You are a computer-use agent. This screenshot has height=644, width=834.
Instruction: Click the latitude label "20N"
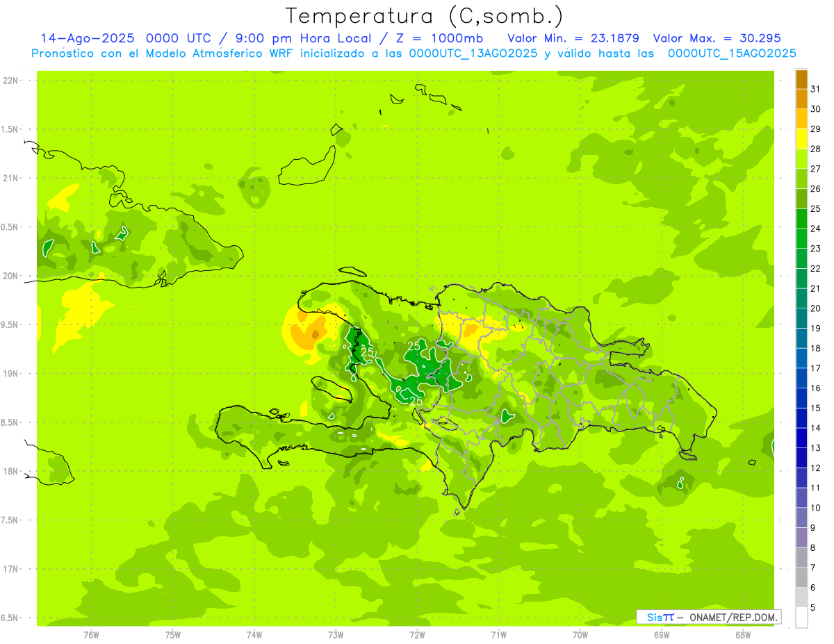tap(10, 276)
